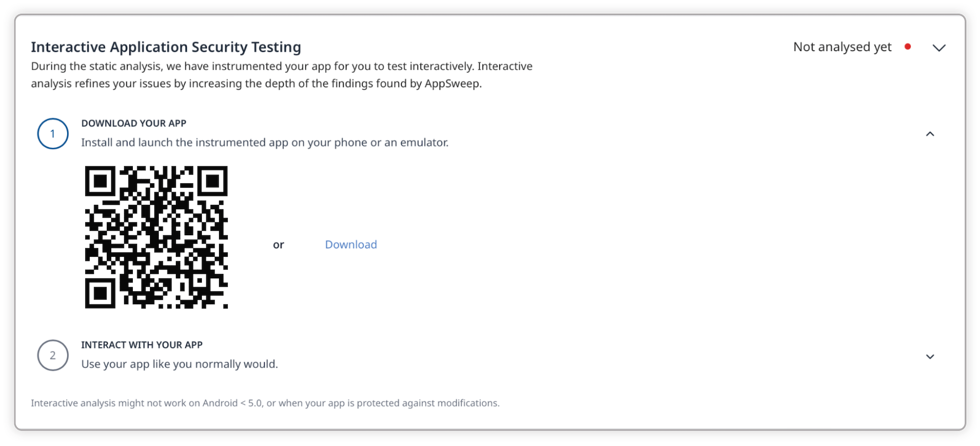
Task: Collapse the DOWNLOAD YOUR APP section
Action: 929,133
